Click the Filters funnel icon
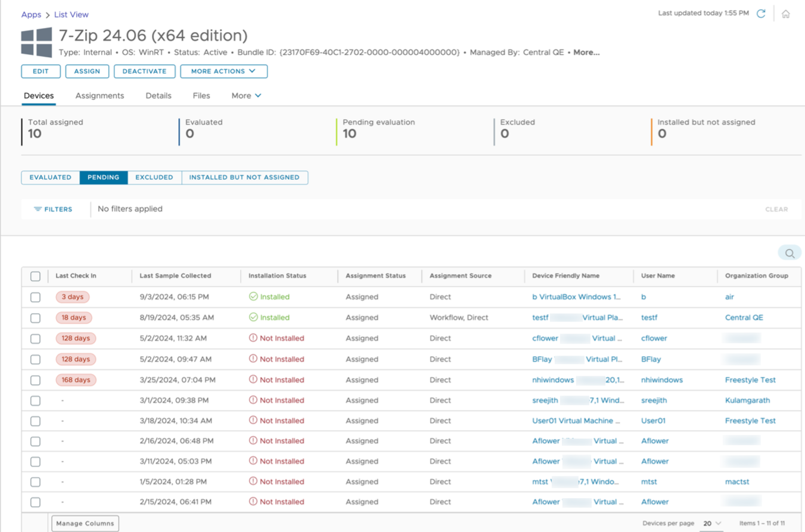Viewport: 805px width, 532px height. [x=38, y=209]
